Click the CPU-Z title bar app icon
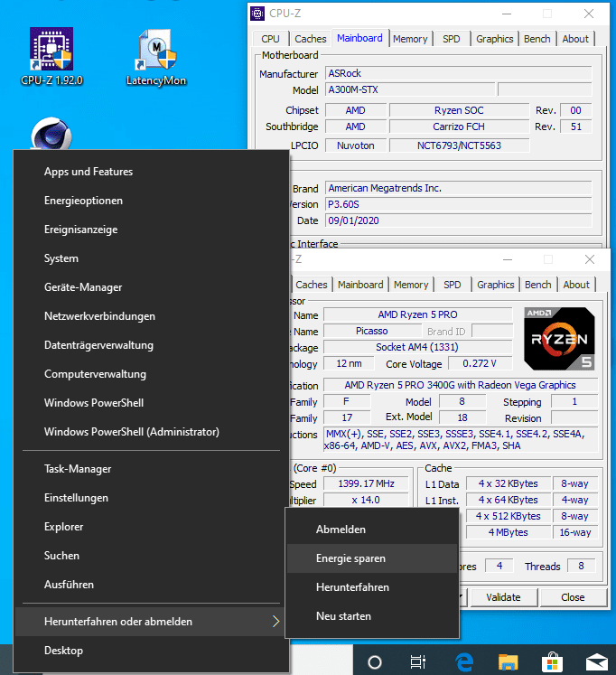 pyautogui.click(x=257, y=14)
